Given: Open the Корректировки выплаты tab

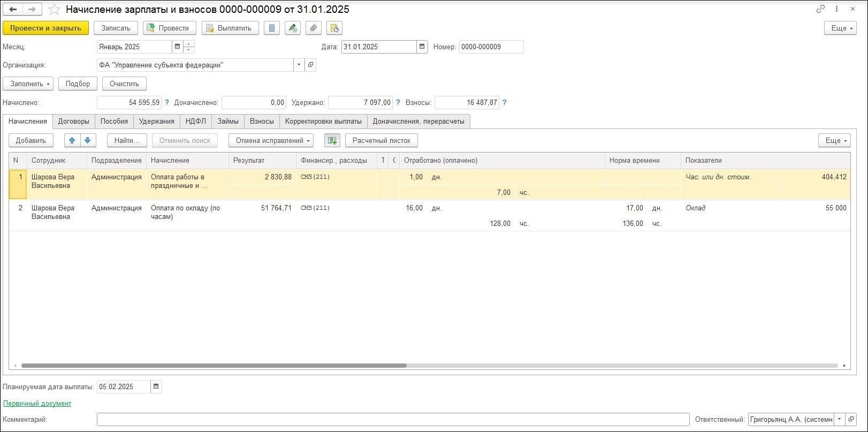Looking at the screenshot, I should (x=323, y=121).
